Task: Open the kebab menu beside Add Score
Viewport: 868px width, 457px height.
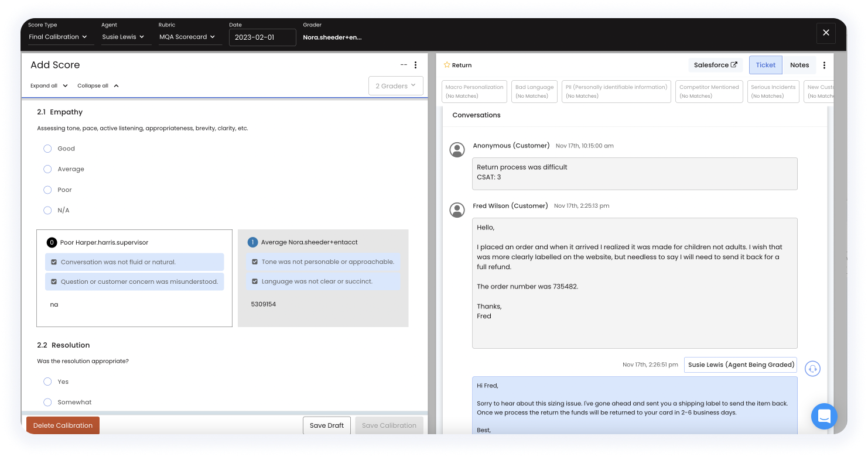Action: point(415,65)
